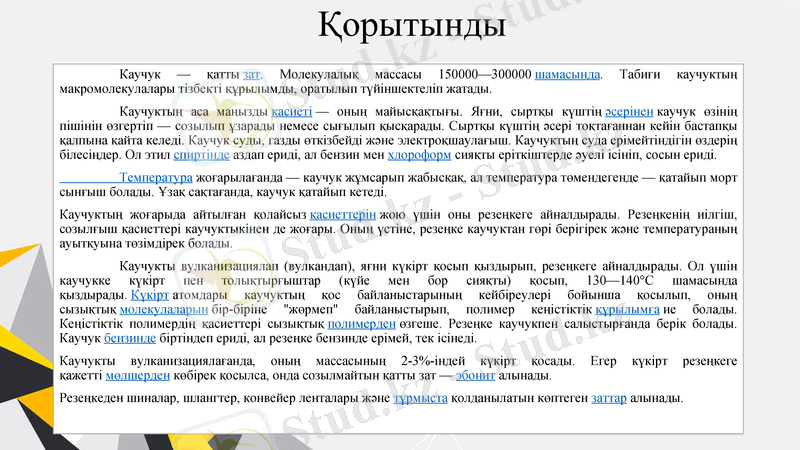Click the value '150000—300000'
The height and width of the screenshot is (450, 800).
pyautogui.click(x=485, y=74)
